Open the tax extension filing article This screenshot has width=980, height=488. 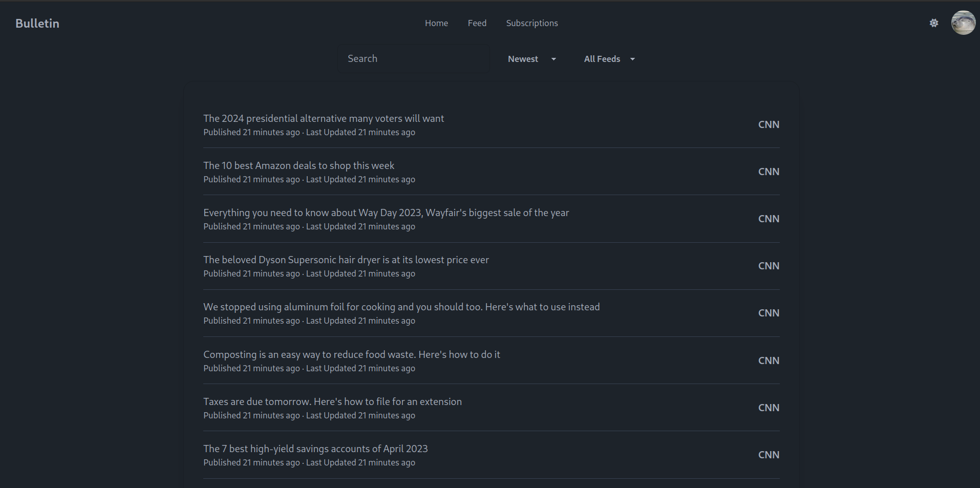pos(332,401)
